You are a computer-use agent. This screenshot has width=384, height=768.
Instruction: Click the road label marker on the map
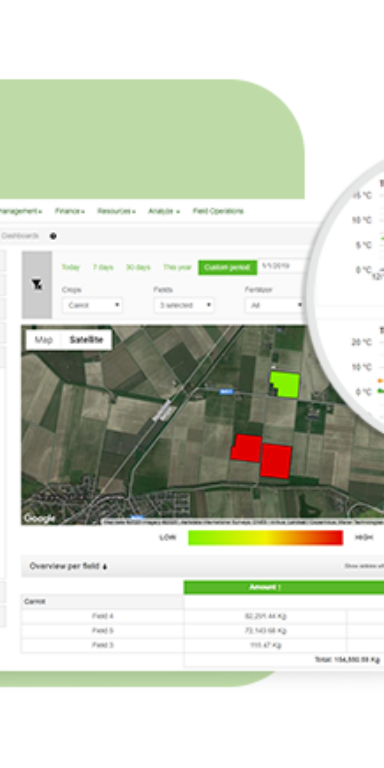[x=226, y=391]
